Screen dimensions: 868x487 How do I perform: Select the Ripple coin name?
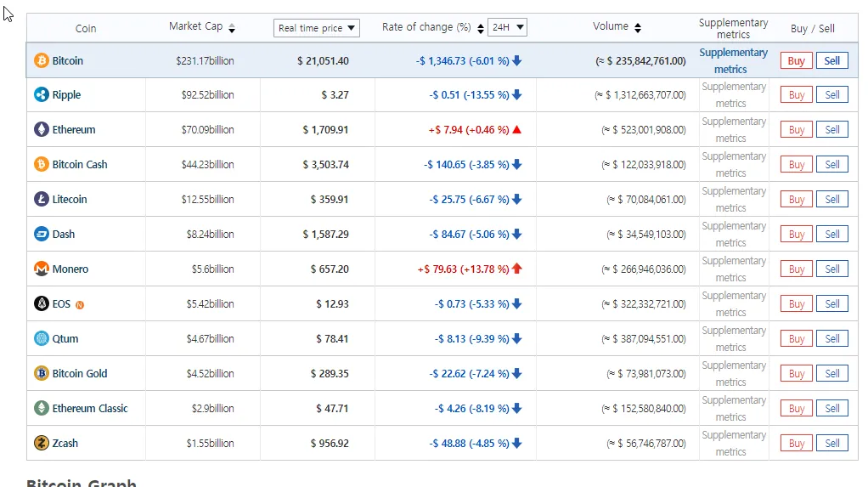click(66, 94)
